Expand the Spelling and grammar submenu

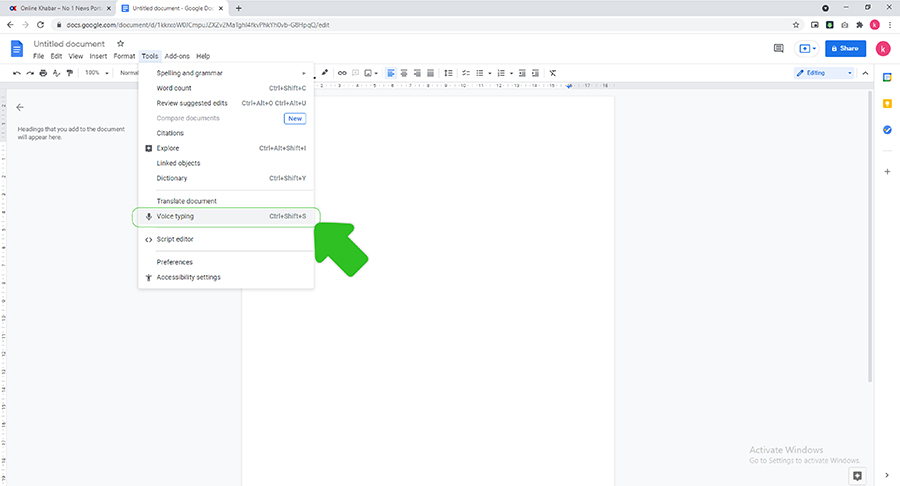tap(226, 73)
